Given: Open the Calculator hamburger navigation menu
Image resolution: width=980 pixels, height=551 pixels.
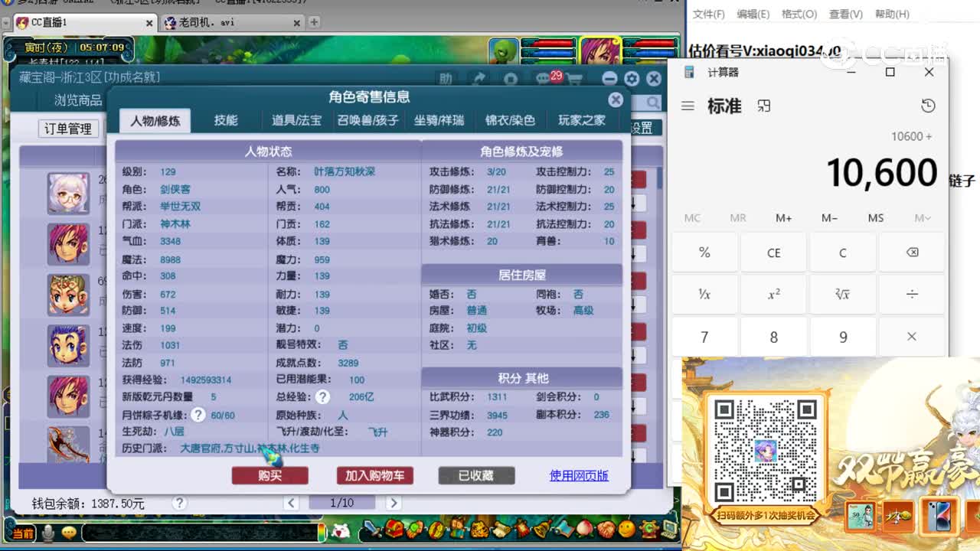Looking at the screenshot, I should point(688,106).
